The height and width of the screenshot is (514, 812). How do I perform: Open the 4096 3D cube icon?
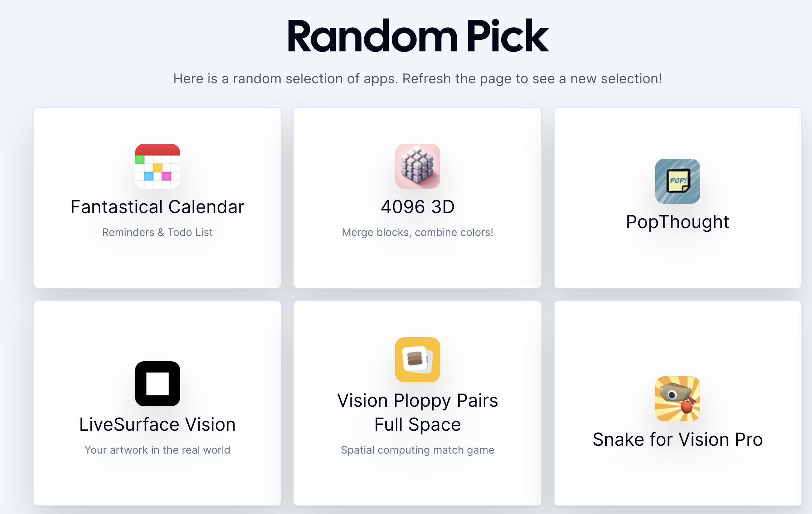(x=417, y=166)
